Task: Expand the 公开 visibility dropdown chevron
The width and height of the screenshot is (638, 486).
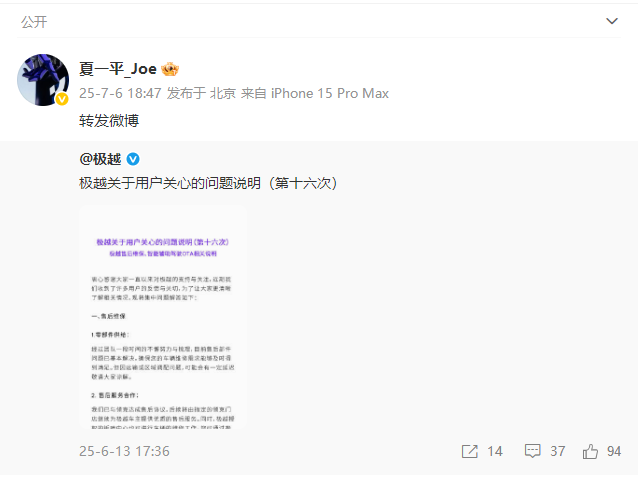Action: tap(612, 21)
